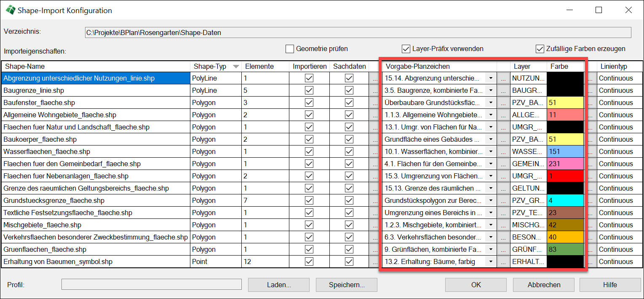Toggle Importieren checkbox for Baukoerper_flaeche.shp
644x299 pixels.
click(309, 139)
